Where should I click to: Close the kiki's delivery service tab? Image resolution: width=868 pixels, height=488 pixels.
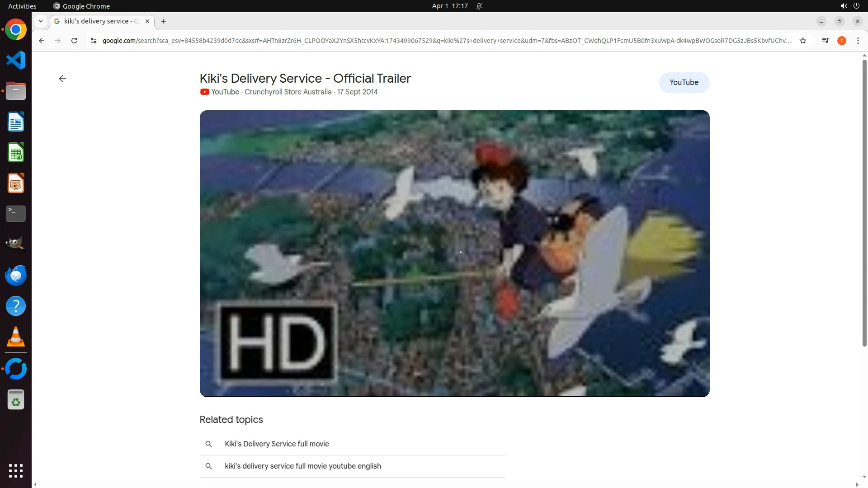147,21
